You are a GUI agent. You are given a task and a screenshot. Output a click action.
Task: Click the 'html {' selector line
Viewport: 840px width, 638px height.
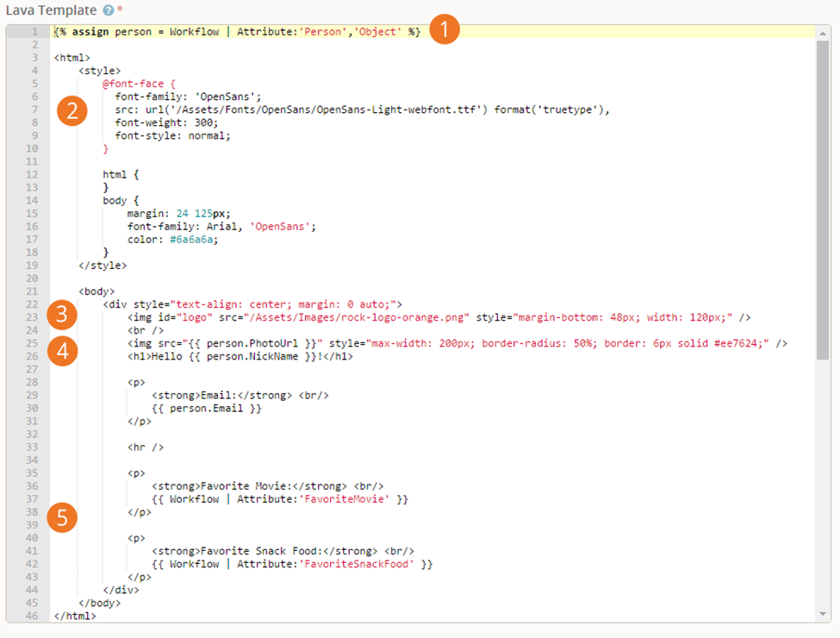point(121,175)
